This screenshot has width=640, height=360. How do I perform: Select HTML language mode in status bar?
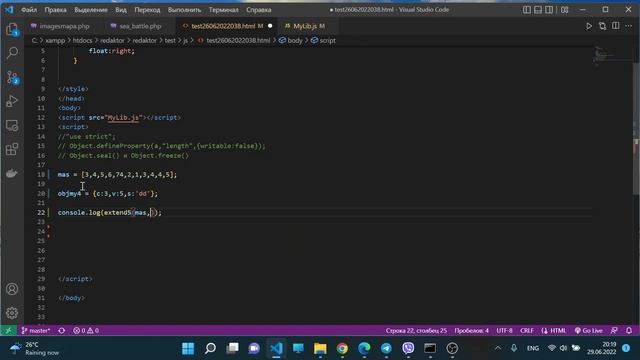click(554, 330)
